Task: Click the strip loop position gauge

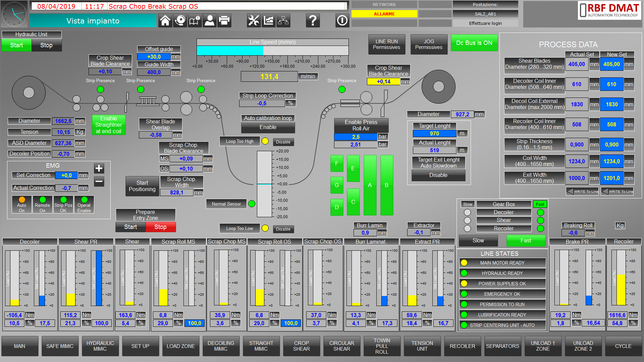Action: click(265, 184)
